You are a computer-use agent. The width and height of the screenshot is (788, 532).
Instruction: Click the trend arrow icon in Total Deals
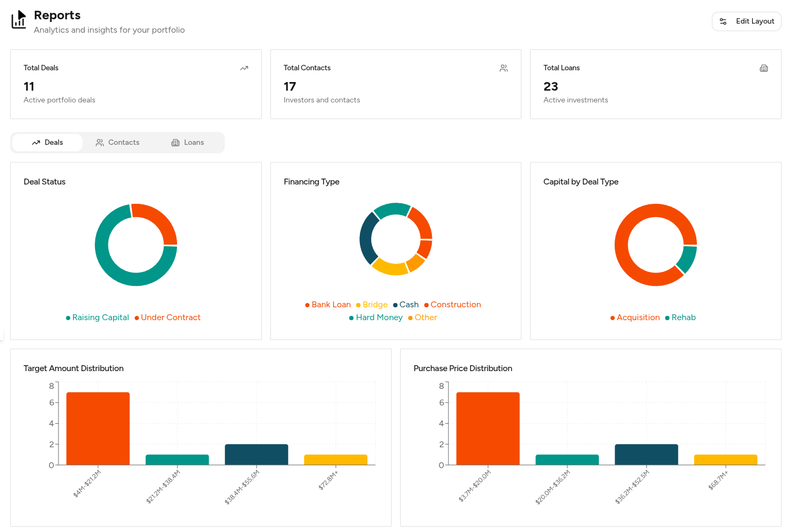[244, 68]
